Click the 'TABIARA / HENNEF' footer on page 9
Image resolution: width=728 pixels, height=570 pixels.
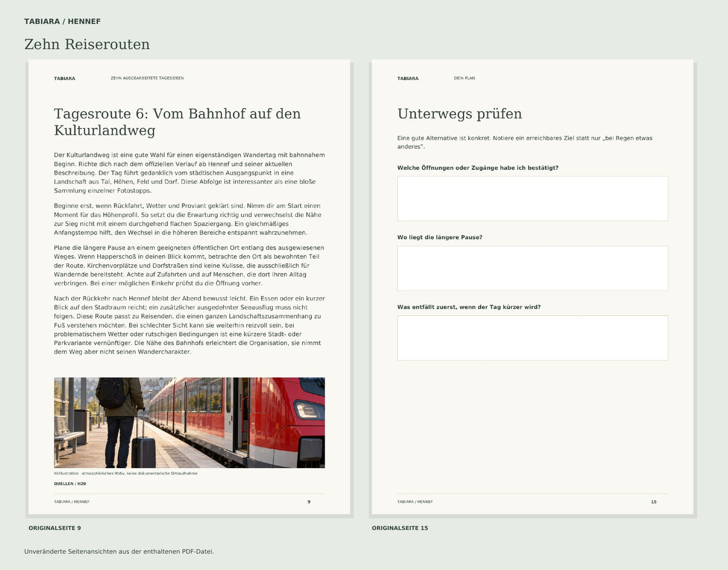72,502
